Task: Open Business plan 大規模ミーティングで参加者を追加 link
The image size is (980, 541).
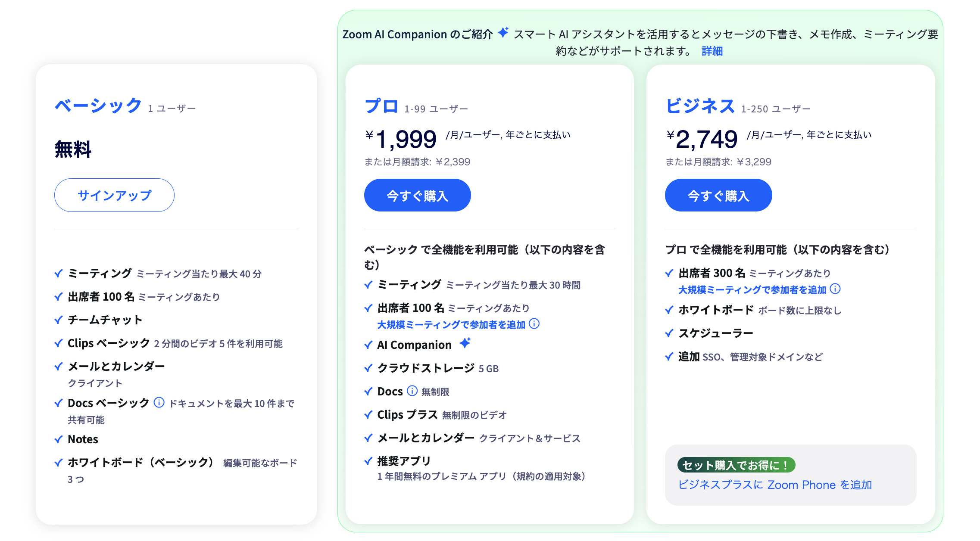Action: pos(752,290)
